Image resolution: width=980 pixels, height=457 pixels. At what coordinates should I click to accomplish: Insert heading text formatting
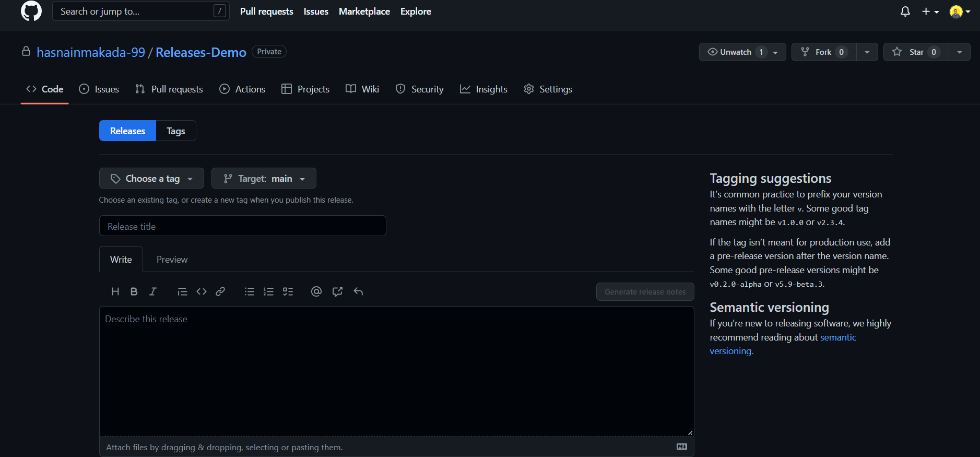[x=115, y=291]
